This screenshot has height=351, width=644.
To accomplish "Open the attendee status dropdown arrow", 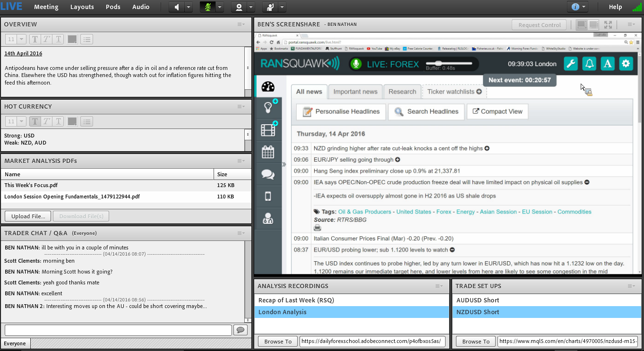I will (x=282, y=7).
